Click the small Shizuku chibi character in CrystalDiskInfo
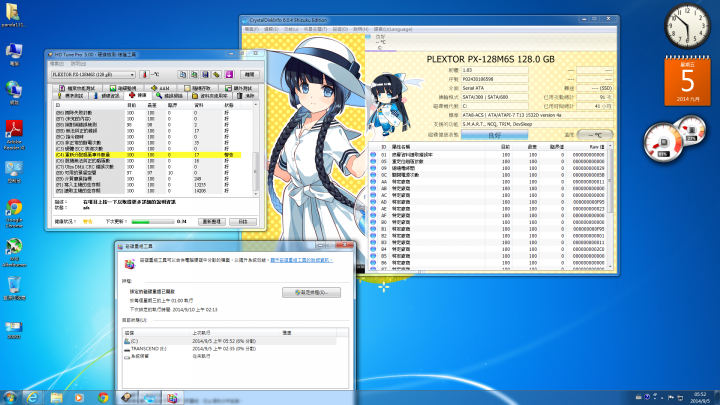 pos(389,105)
